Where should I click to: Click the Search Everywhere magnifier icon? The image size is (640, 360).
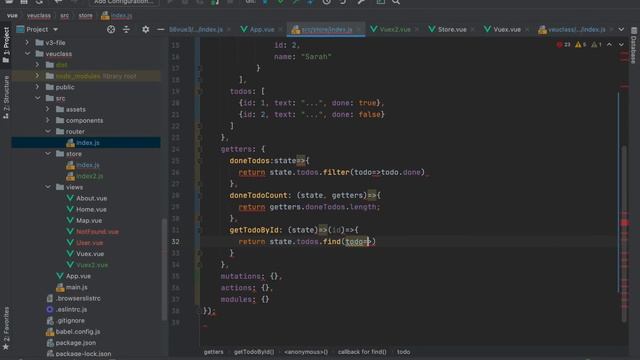pyautogui.click(x=396, y=2)
